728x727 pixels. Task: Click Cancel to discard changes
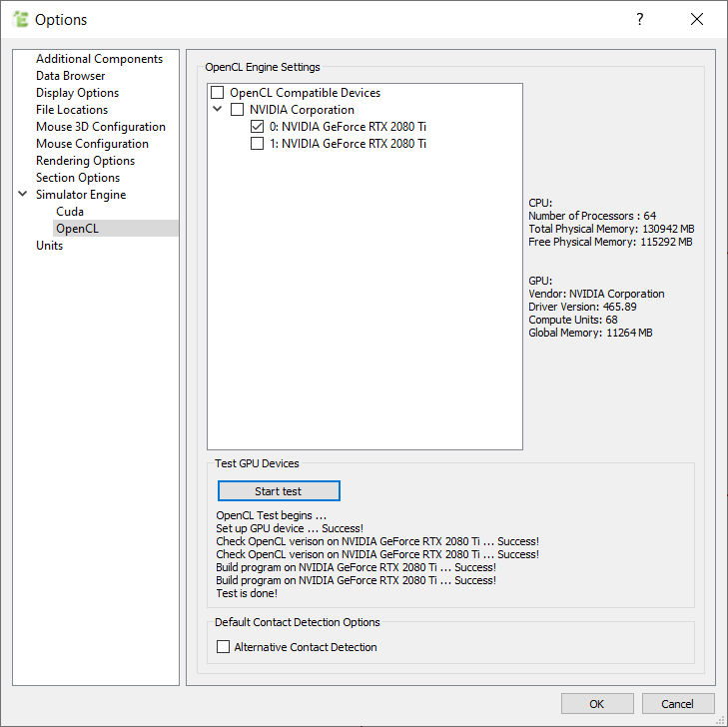677,704
